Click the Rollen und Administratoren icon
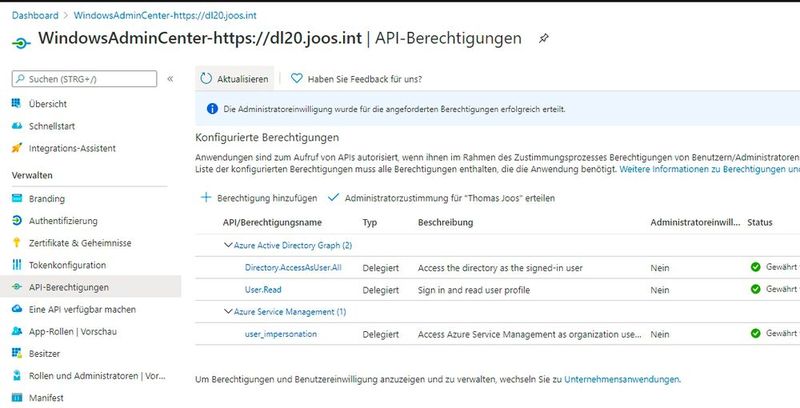Viewport: 800px width, 408px height. coord(17,375)
